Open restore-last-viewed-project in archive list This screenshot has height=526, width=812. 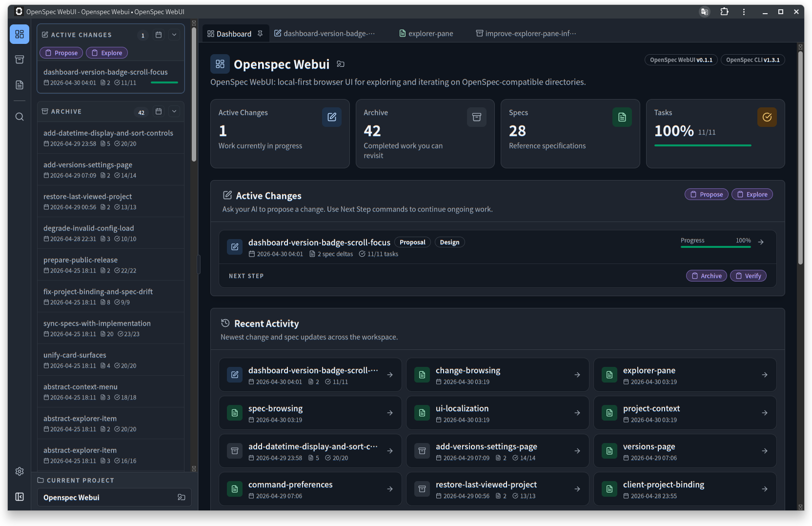111,201
